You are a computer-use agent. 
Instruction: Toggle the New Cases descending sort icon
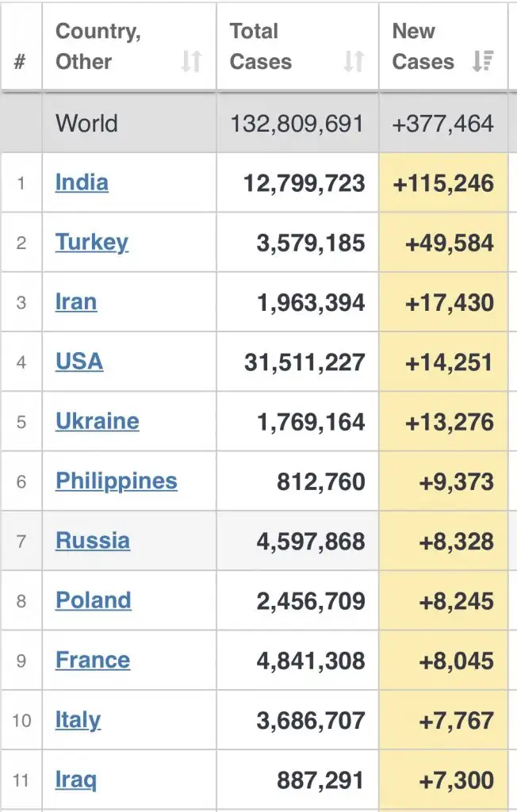[x=482, y=61]
